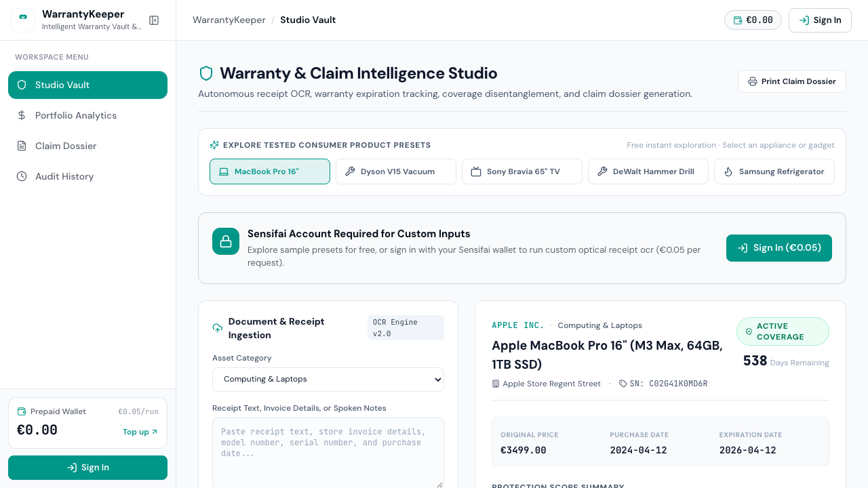Click the OCR Engine v2.0 badge
This screenshot has height=488, width=868.
(406, 328)
